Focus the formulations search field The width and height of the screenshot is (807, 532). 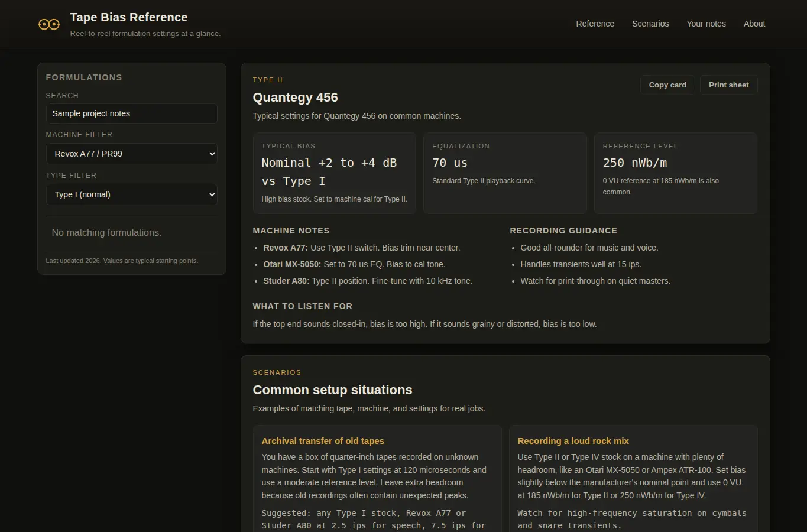pyautogui.click(x=131, y=113)
